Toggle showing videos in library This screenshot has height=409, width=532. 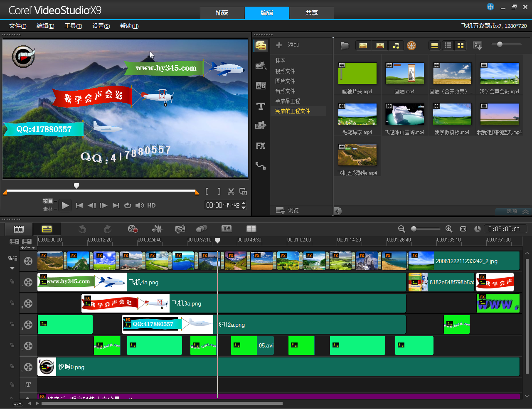[363, 46]
